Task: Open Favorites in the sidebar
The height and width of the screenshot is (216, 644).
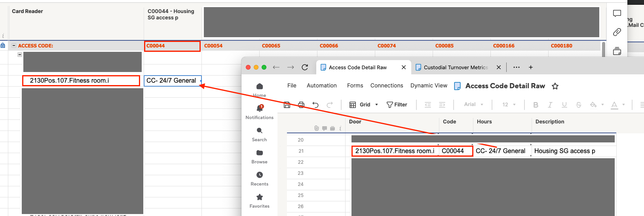Action: click(x=260, y=201)
